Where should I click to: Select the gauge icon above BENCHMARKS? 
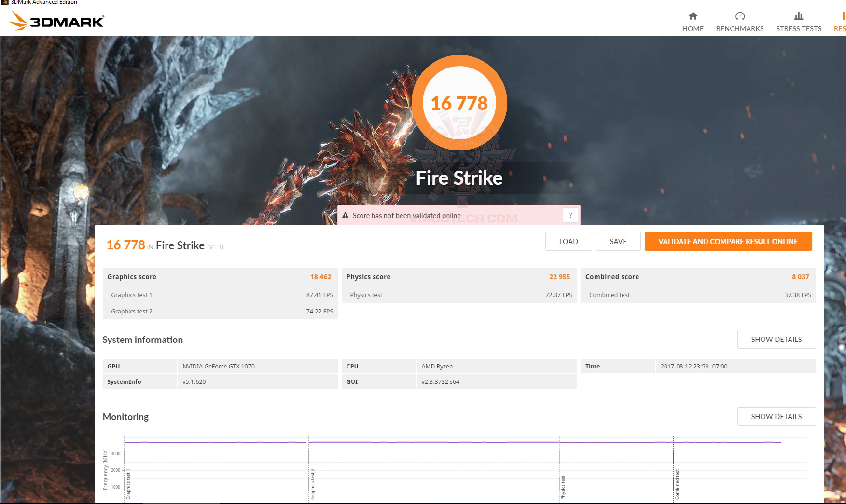pos(739,16)
